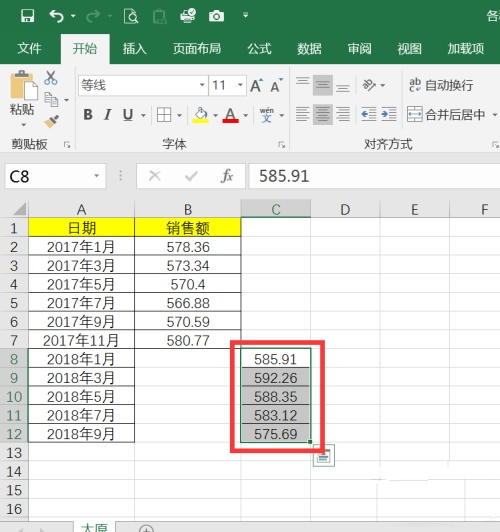500x532 pixels.
Task: Open Customize Quick Access Toolbar dropdown
Action: tap(246, 15)
